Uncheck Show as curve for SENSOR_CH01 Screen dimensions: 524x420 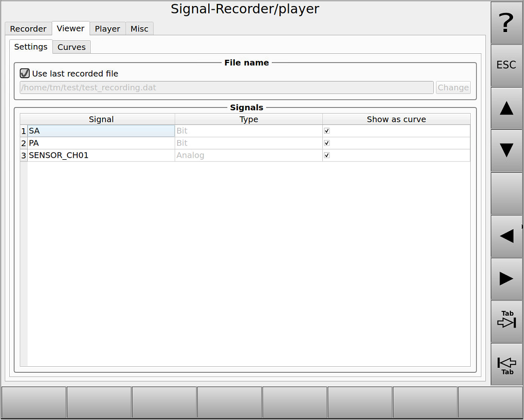pos(327,155)
